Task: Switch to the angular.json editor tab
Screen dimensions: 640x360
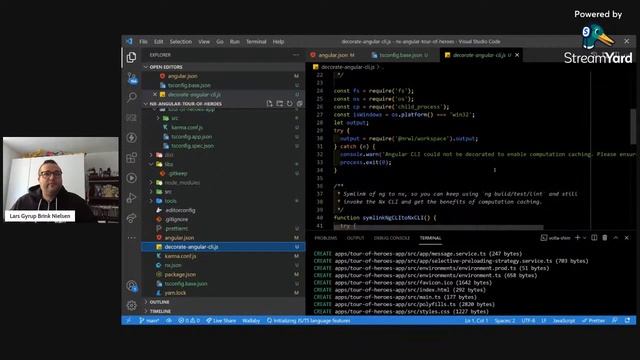Action: coord(336,55)
